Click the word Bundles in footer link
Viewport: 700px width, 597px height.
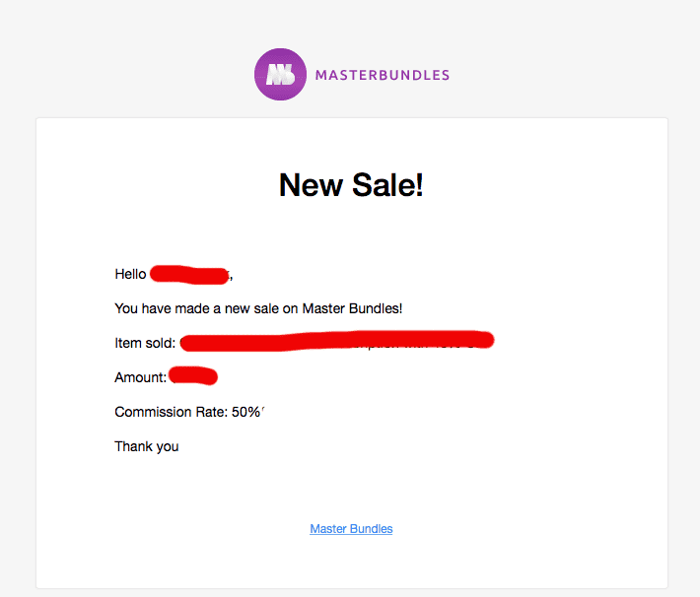[372, 529]
